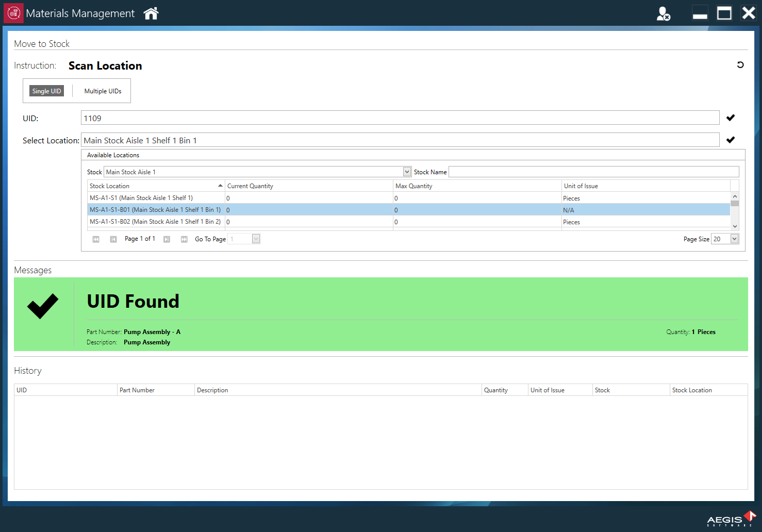
Task: Confirm Select Location with its checkmark icon
Action: pos(731,140)
